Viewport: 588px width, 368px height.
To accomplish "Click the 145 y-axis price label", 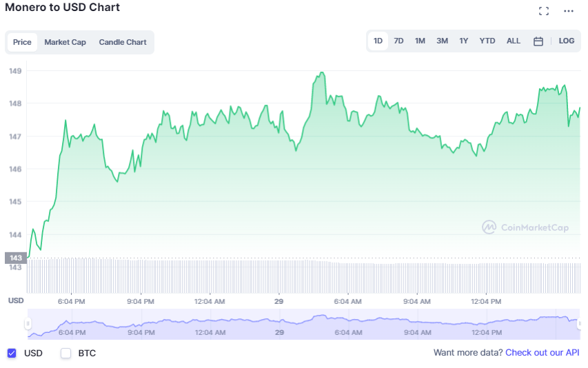I will tap(15, 202).
